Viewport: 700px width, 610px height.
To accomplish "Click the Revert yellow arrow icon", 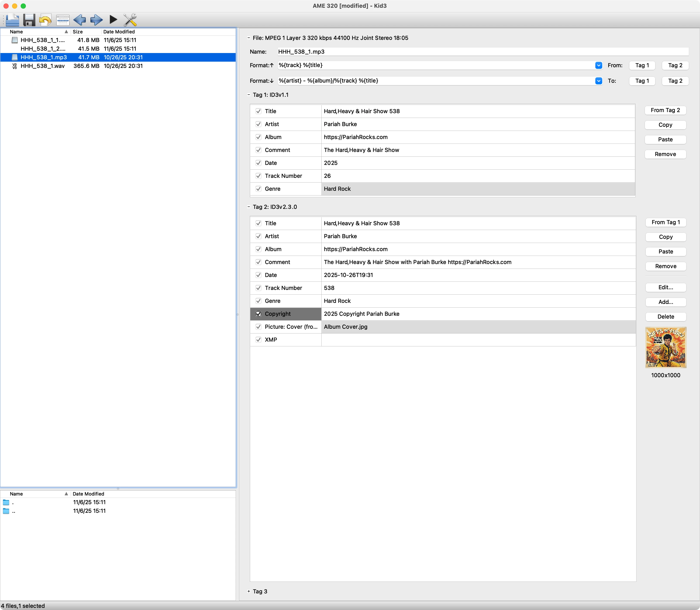I will click(45, 20).
